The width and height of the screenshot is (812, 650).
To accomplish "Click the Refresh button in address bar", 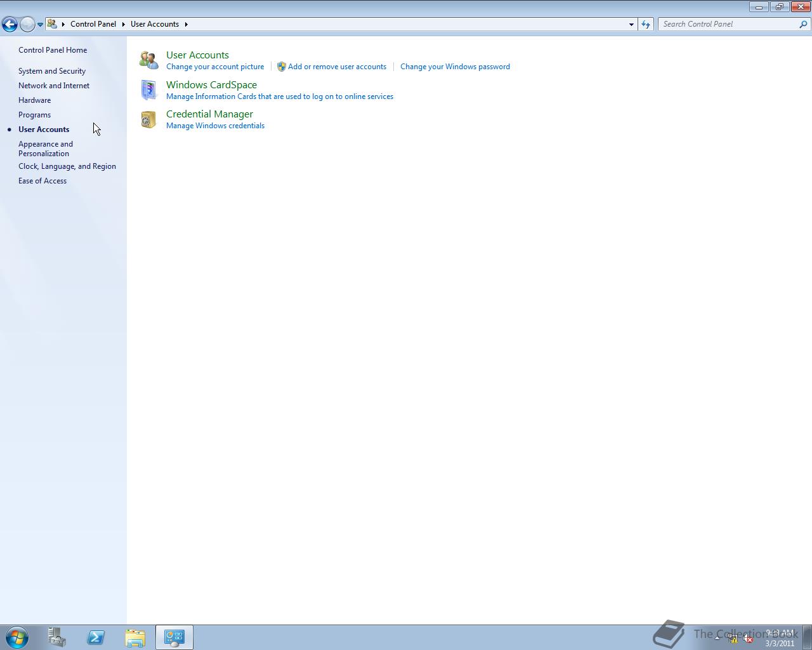I will coord(646,24).
